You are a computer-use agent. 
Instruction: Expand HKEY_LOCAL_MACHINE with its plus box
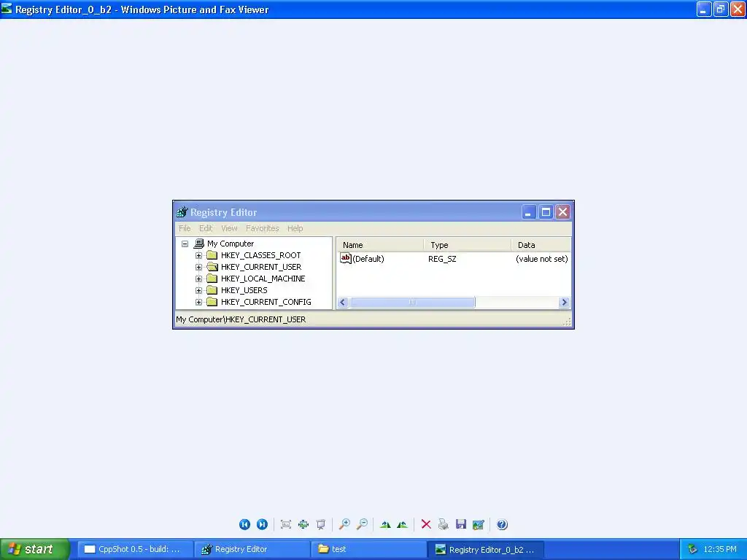198,279
